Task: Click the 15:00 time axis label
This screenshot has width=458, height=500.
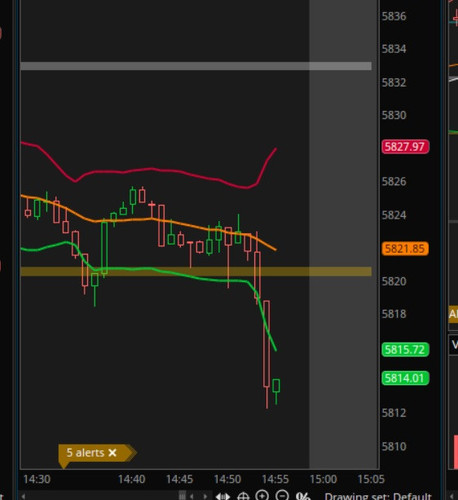Action: (323, 479)
